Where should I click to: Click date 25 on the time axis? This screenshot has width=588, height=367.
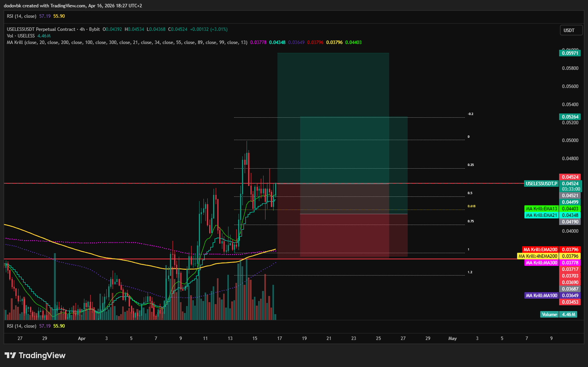(x=378, y=338)
